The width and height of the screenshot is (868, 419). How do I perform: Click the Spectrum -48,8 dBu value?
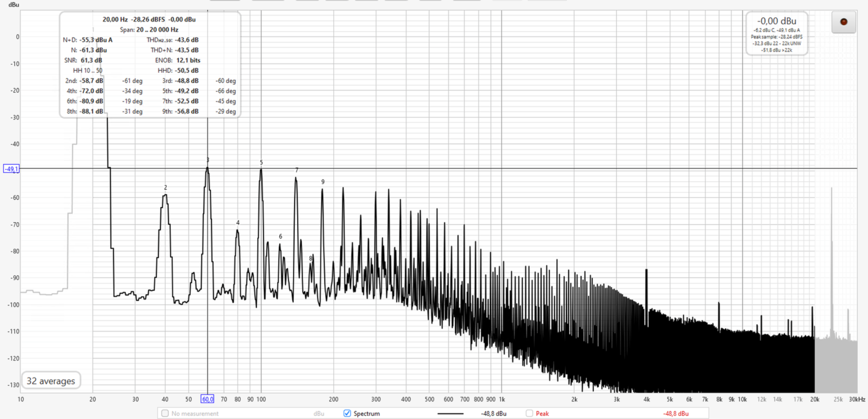(494, 413)
